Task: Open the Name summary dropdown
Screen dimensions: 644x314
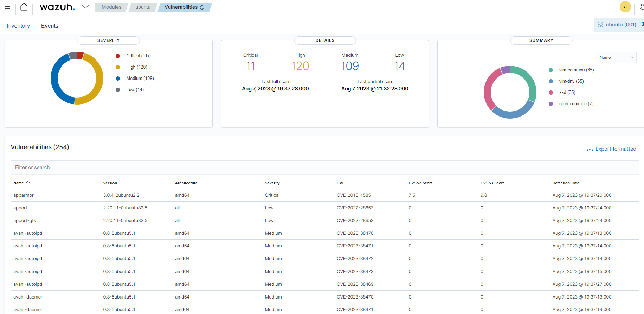Action: point(617,57)
